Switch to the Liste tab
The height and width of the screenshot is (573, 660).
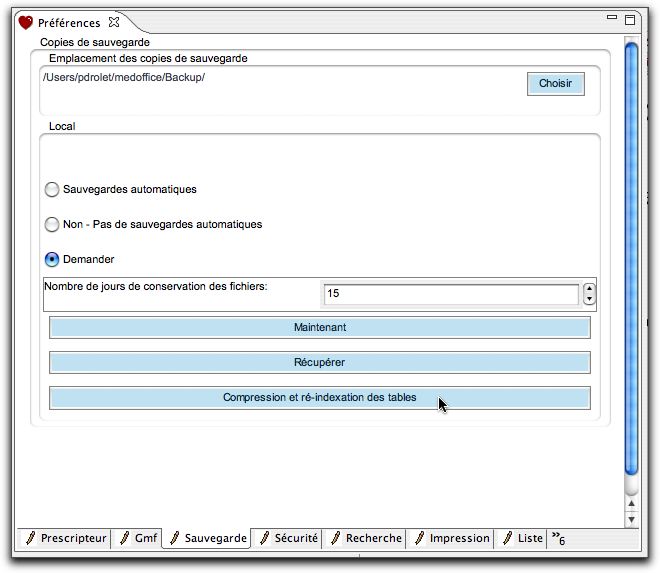coord(522,538)
